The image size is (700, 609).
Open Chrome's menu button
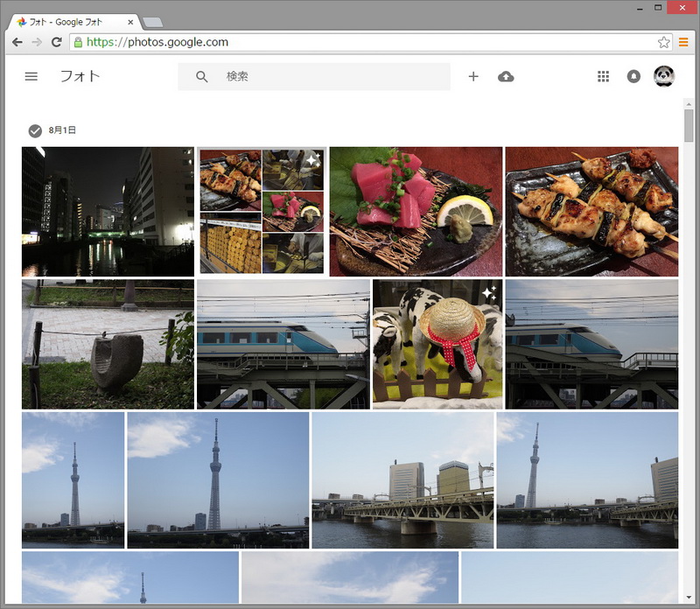[683, 42]
